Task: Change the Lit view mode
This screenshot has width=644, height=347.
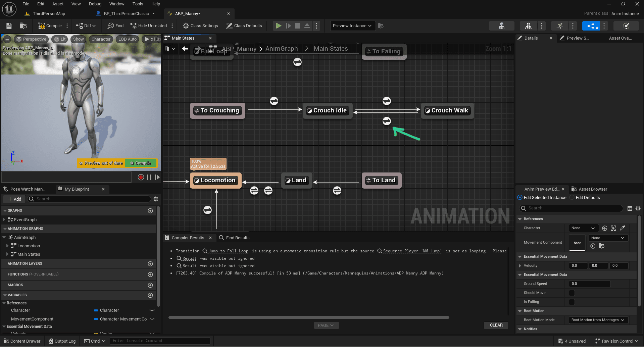Action: click(x=60, y=39)
